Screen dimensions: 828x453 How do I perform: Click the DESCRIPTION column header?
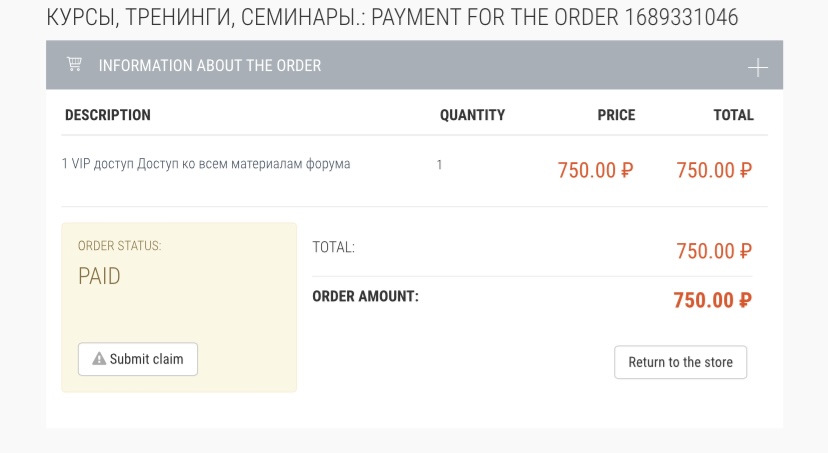108,115
